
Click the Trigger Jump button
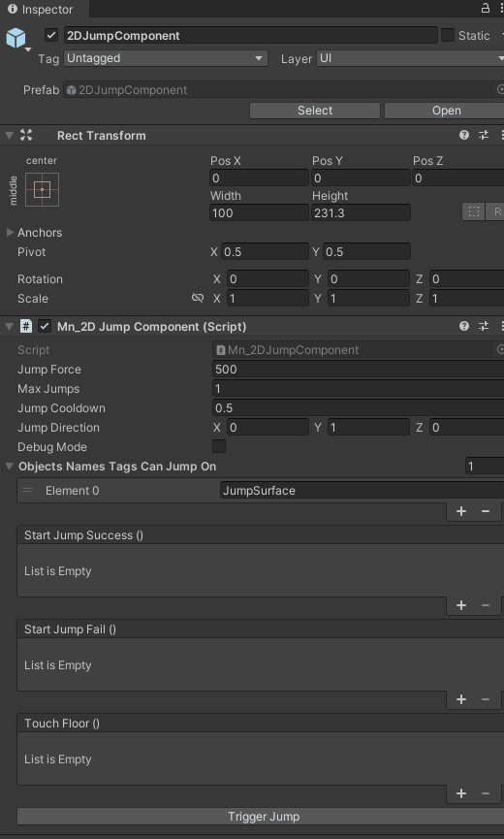[261, 817]
